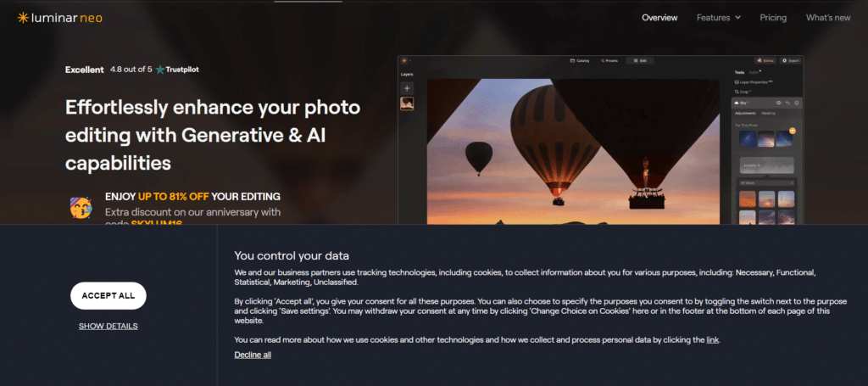Click the Sky tool cloud icon

tap(737, 103)
